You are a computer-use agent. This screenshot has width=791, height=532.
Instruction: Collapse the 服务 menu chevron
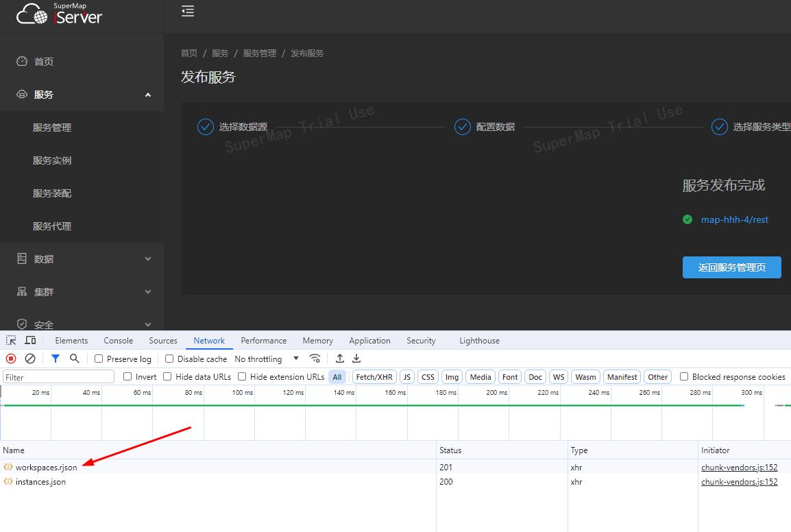coord(148,95)
